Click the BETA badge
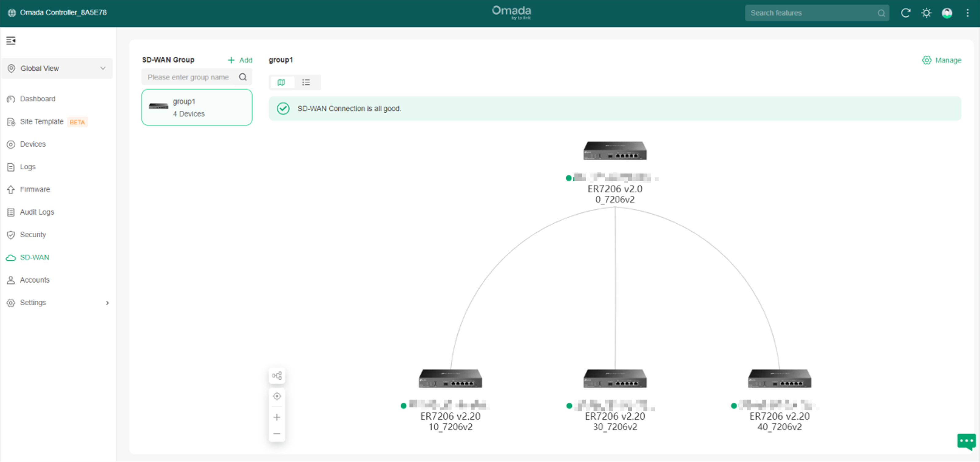This screenshot has width=980, height=462. (x=77, y=122)
